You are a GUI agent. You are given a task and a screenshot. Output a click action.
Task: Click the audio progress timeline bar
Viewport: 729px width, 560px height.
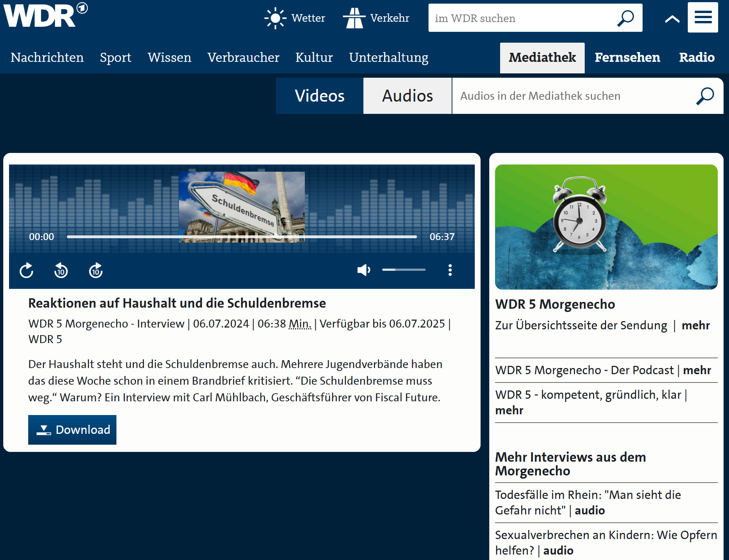(242, 237)
